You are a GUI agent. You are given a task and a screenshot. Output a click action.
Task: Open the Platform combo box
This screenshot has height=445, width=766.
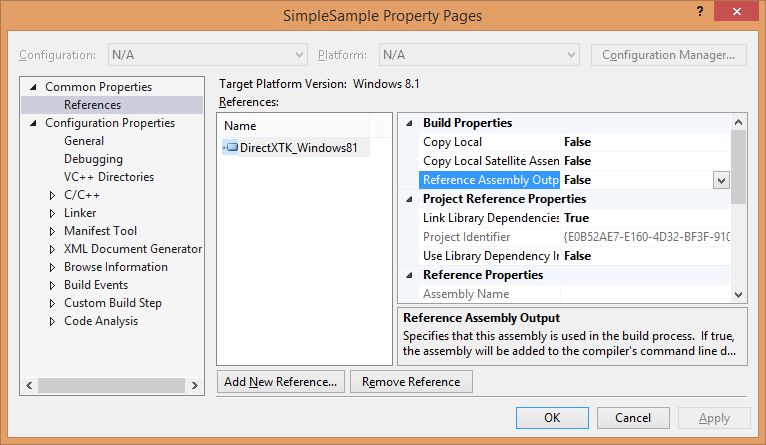[479, 55]
